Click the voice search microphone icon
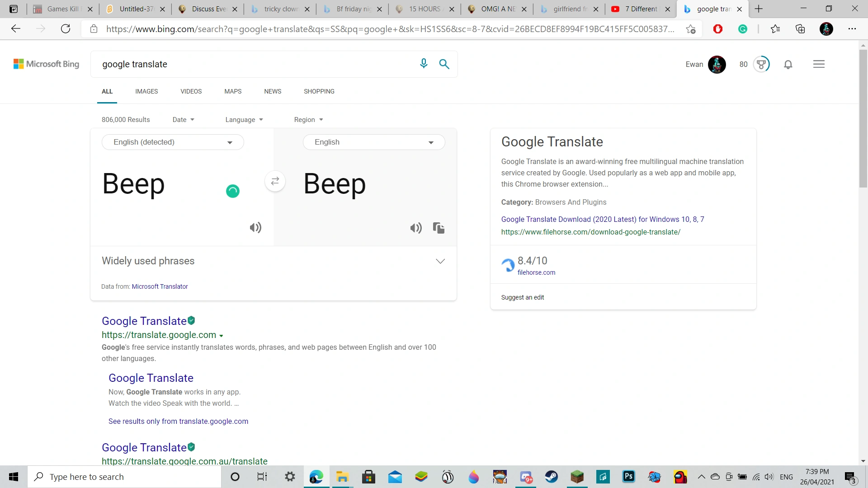Viewport: 868px width, 488px height. pos(424,64)
